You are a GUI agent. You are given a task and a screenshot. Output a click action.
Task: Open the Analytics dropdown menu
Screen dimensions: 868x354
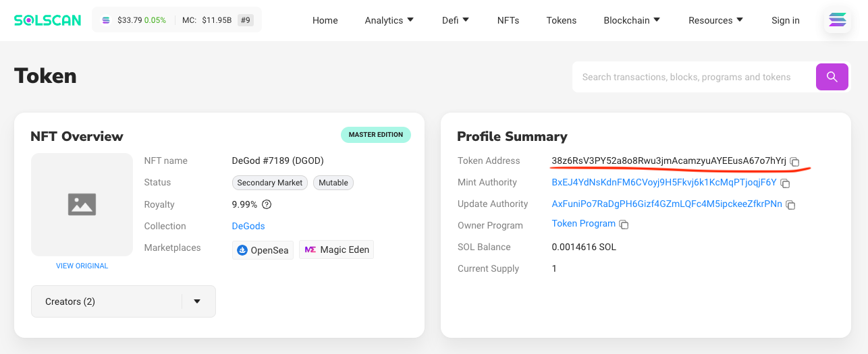(389, 20)
